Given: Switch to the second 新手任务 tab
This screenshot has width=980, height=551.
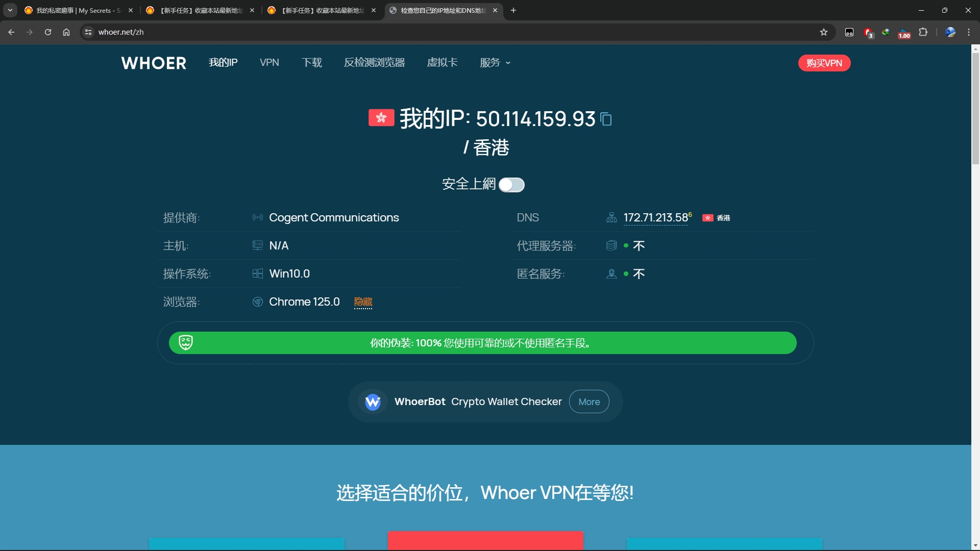Looking at the screenshot, I should coord(201,10).
